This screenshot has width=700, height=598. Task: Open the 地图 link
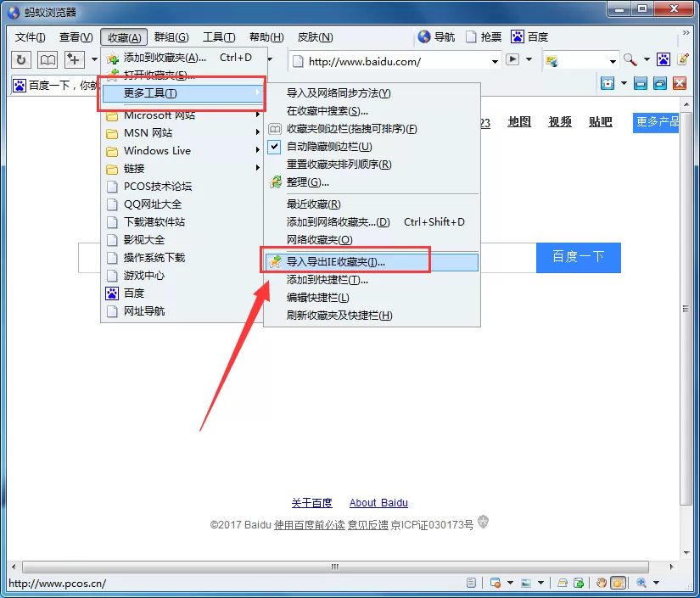pos(519,121)
